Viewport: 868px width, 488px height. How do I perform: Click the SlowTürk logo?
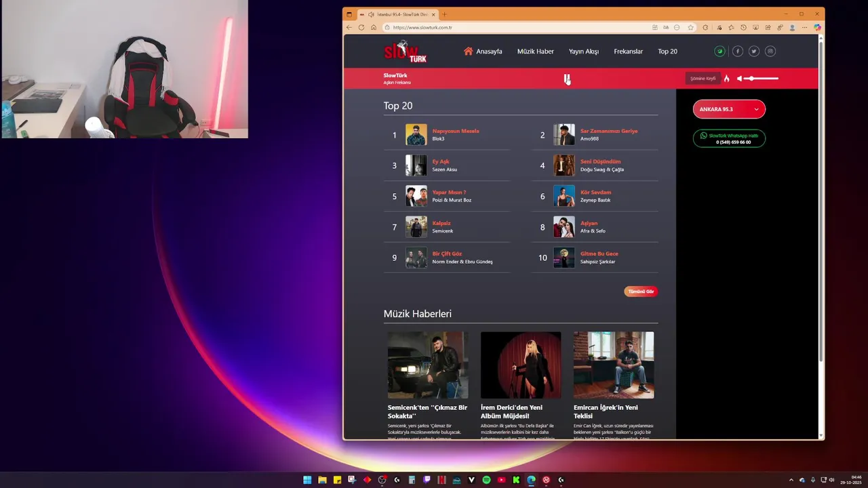(x=406, y=52)
